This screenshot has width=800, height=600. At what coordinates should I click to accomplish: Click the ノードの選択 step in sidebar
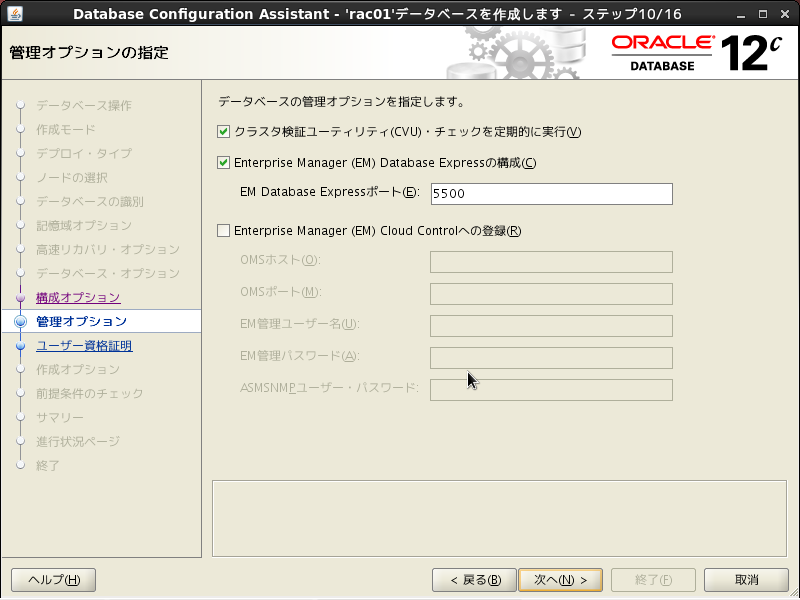[71, 178]
